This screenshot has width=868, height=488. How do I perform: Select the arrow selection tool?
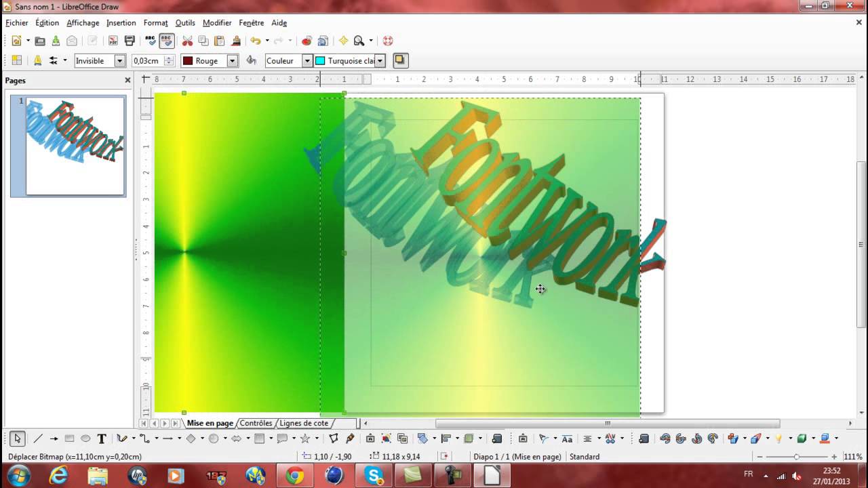point(18,439)
